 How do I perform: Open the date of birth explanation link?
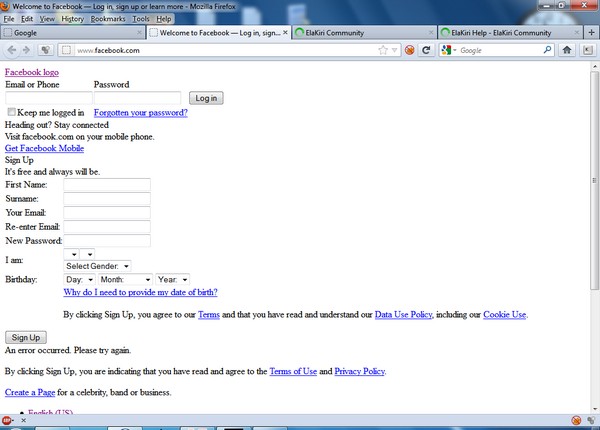(140, 292)
